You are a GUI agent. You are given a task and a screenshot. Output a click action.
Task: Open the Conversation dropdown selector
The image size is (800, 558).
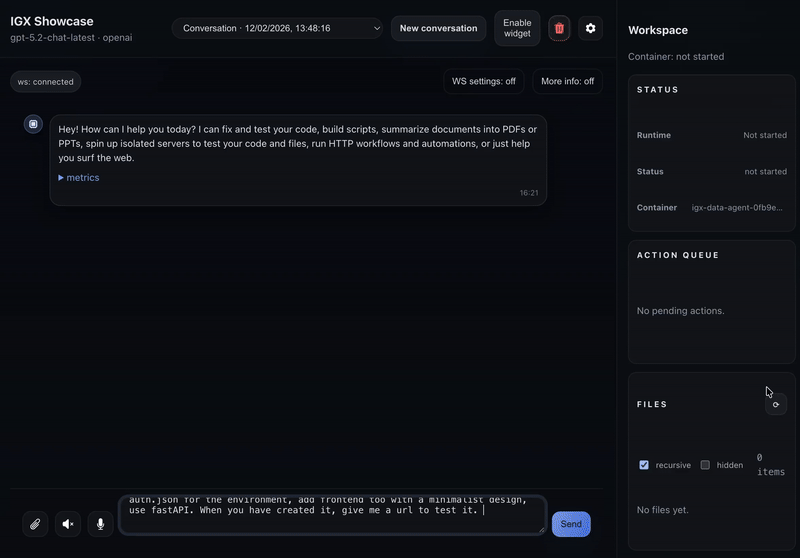(x=277, y=28)
